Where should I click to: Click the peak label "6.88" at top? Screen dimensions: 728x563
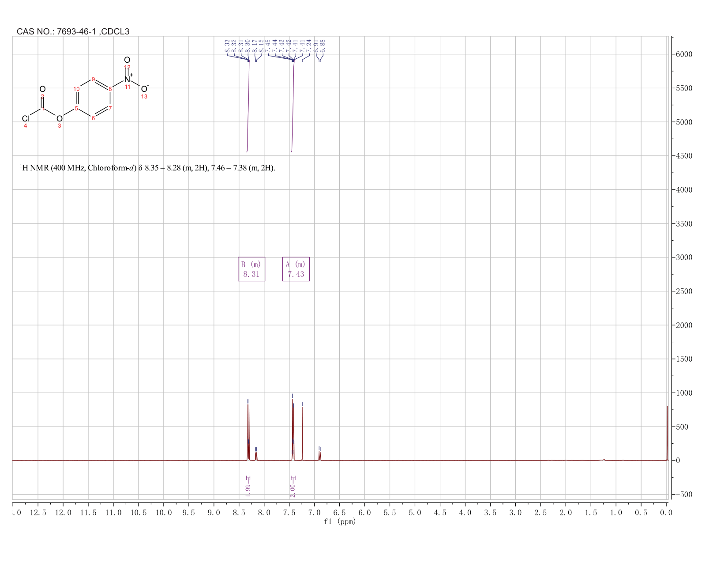coord(323,46)
